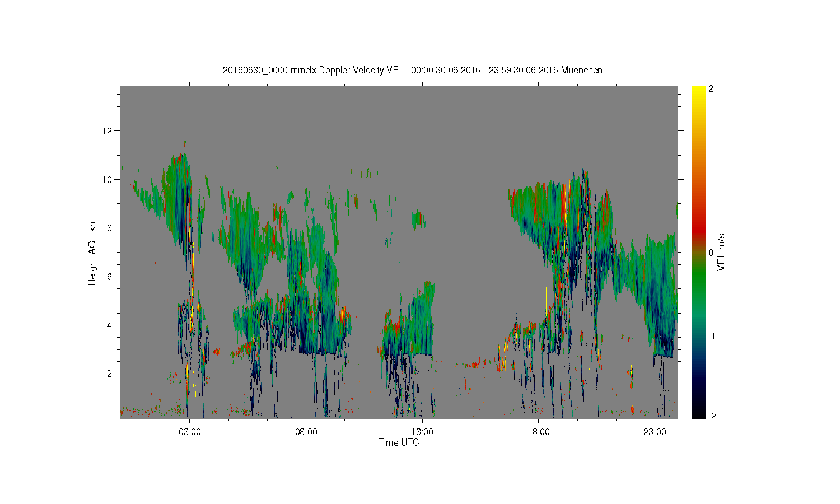Click the height label 8

pos(110,228)
